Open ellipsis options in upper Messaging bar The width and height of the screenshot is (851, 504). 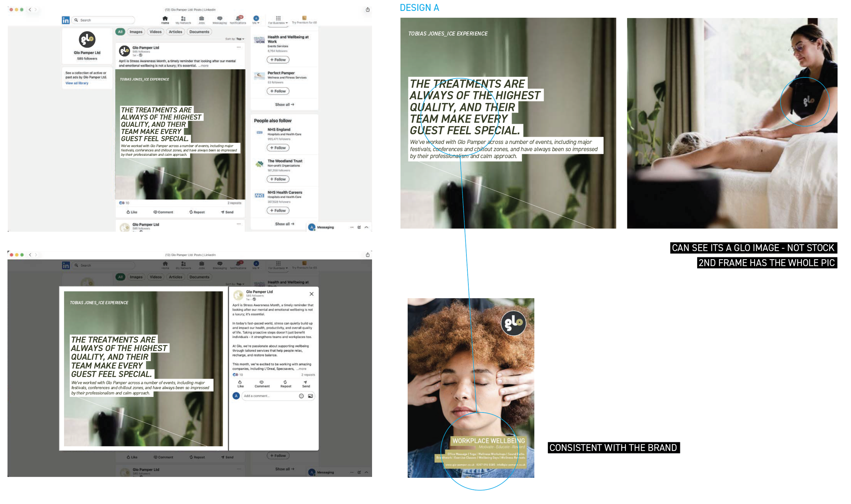(352, 227)
